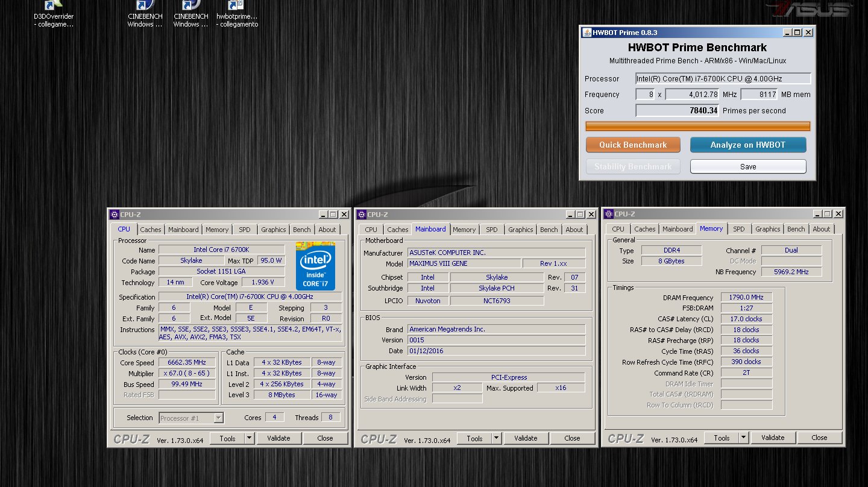868x487 pixels.
Task: Click Analyze on HWBOT button
Action: pos(747,145)
